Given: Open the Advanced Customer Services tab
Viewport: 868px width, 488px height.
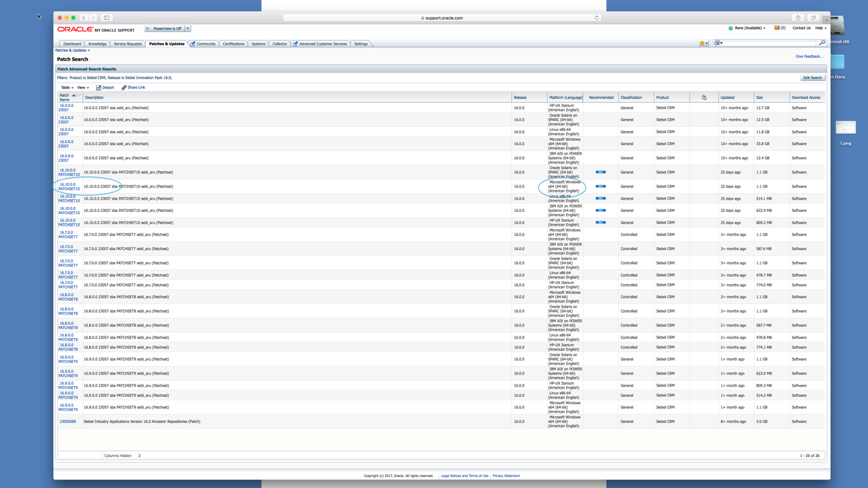Looking at the screenshot, I should [321, 44].
